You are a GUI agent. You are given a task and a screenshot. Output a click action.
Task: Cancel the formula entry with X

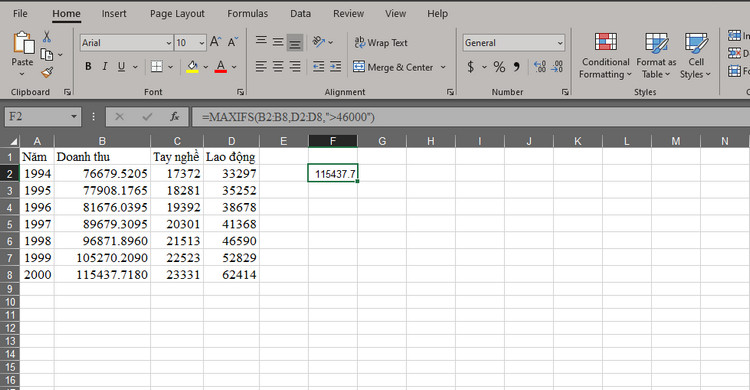(120, 116)
